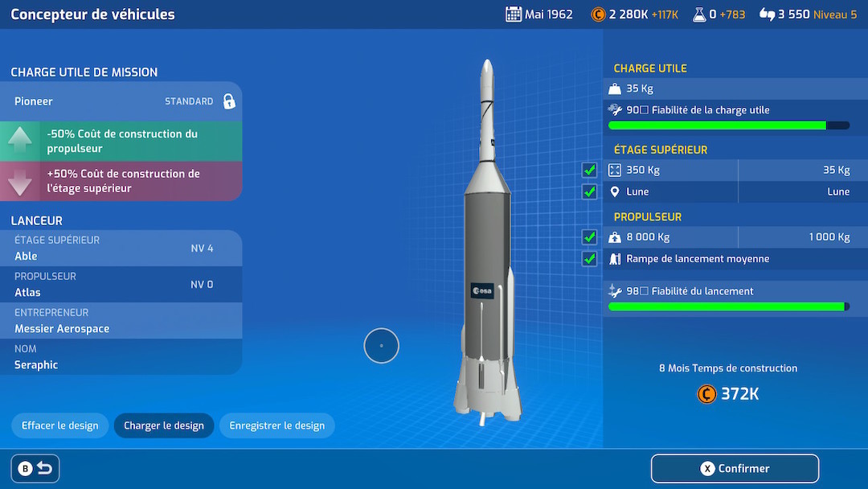The height and width of the screenshot is (489, 868).
Task: Open the Entrepreneur Messier Aerospace selector
Action: tap(121, 321)
